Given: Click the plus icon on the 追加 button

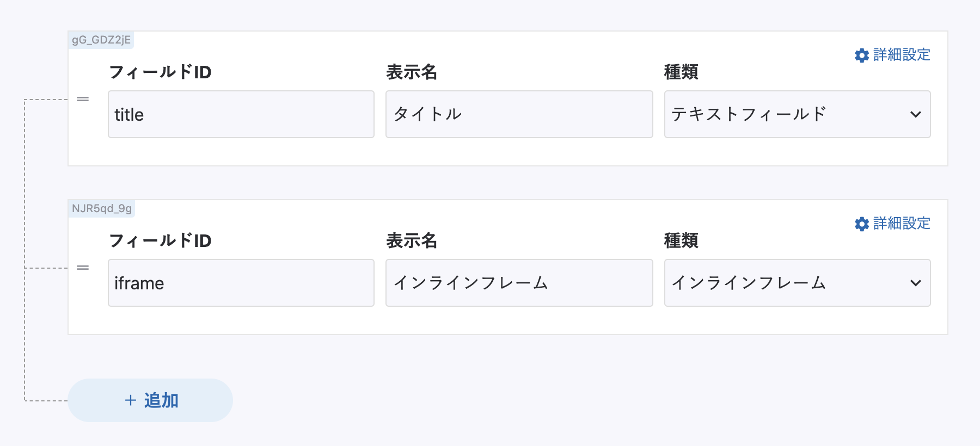Looking at the screenshot, I should click(x=131, y=400).
